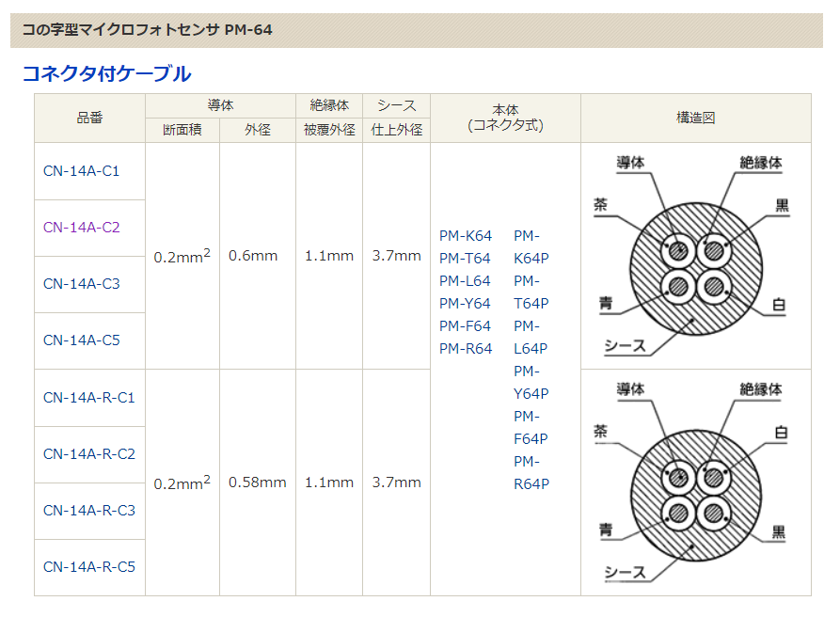Click the 品番 column header
This screenshot has width=840, height=617.
pyautogui.click(x=89, y=118)
